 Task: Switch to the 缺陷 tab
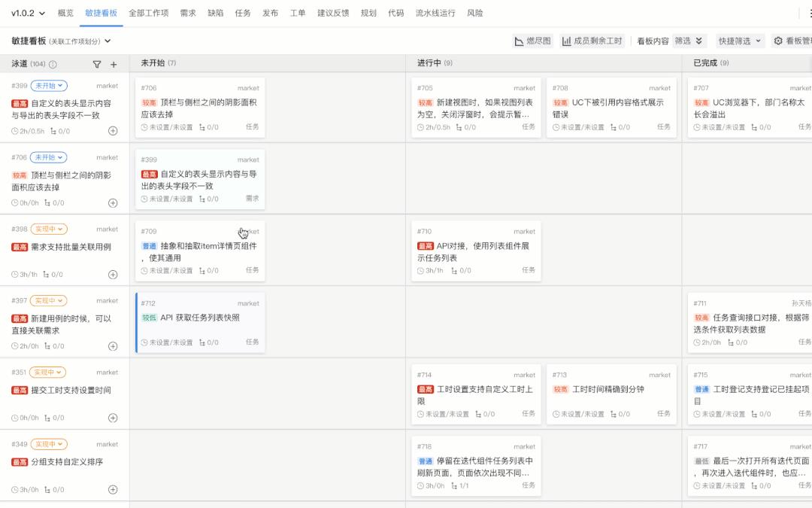[215, 14]
